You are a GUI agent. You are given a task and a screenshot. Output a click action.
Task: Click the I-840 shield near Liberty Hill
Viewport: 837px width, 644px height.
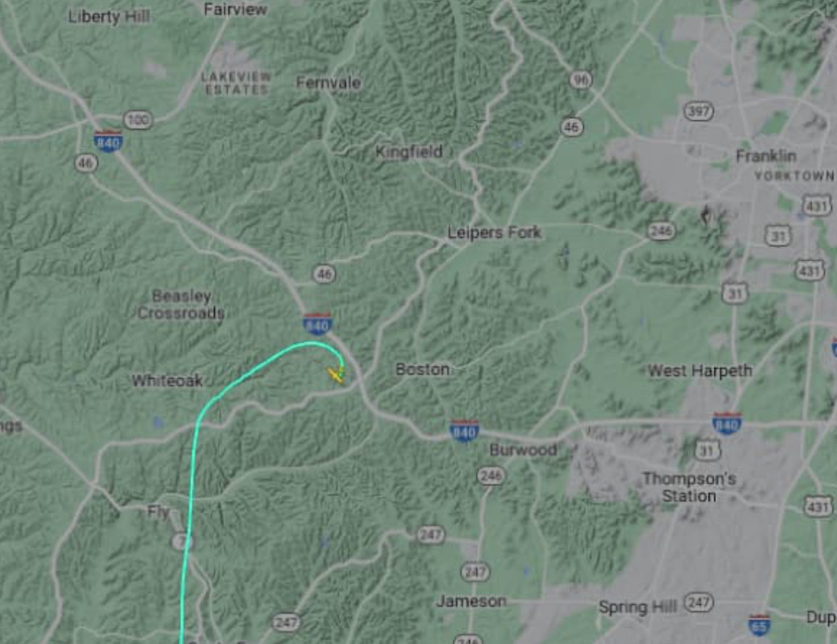[x=108, y=141]
